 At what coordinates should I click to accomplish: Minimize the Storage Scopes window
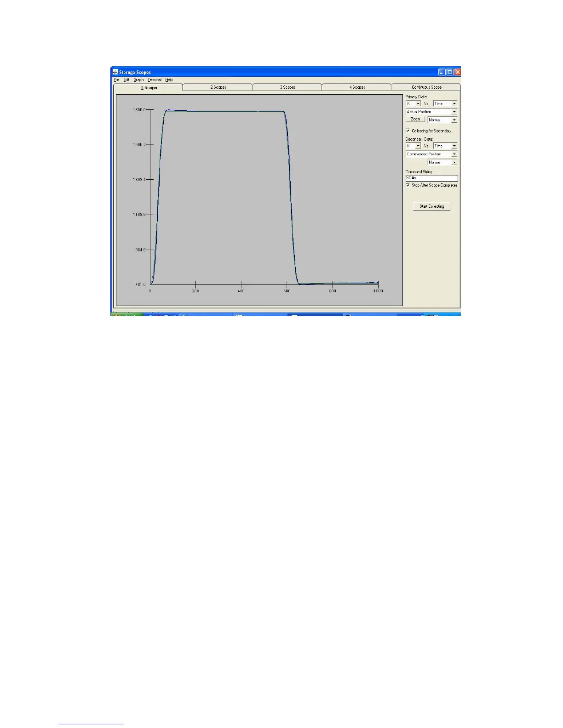click(x=442, y=72)
